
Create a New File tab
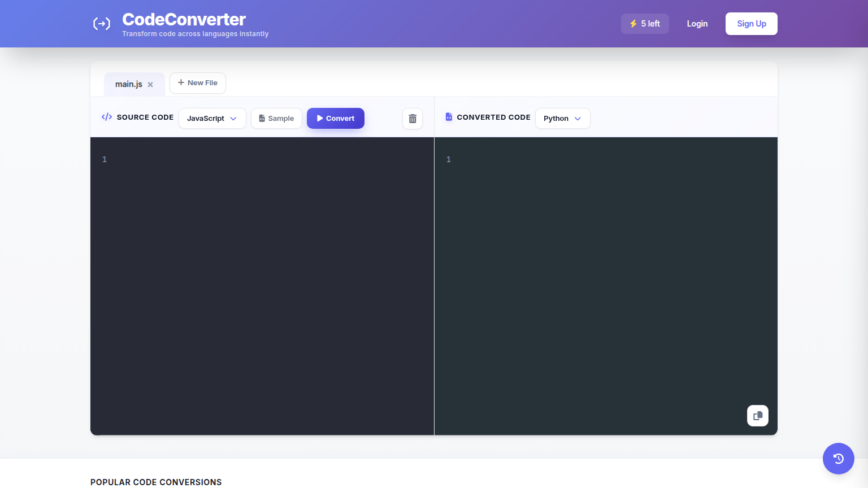pyautogui.click(x=198, y=83)
